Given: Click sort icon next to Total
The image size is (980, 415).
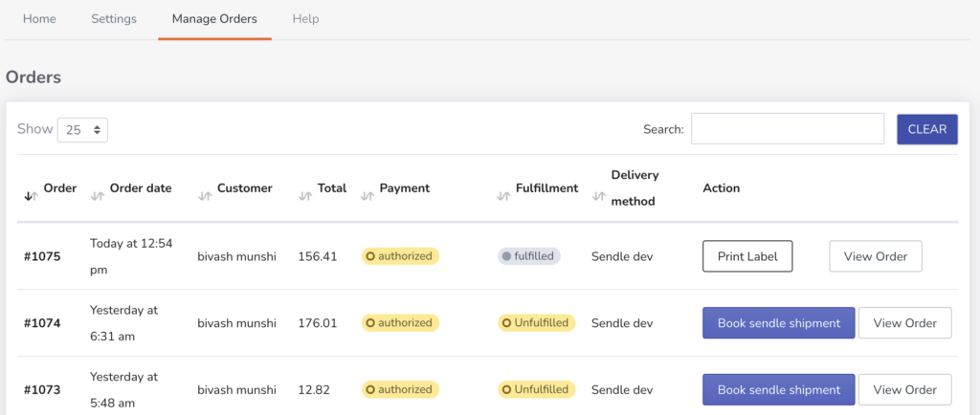Looking at the screenshot, I should (x=305, y=196).
